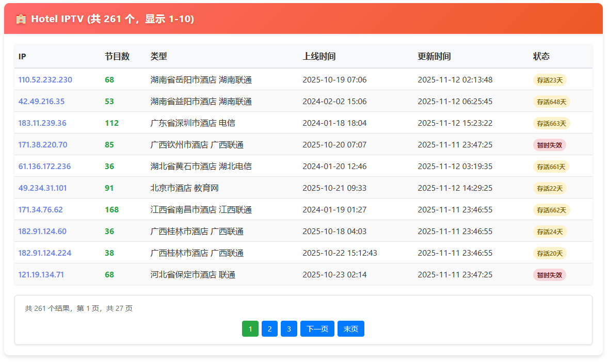Open IP link 182.91.124.224
This screenshot has width=609, height=364.
[45, 253]
